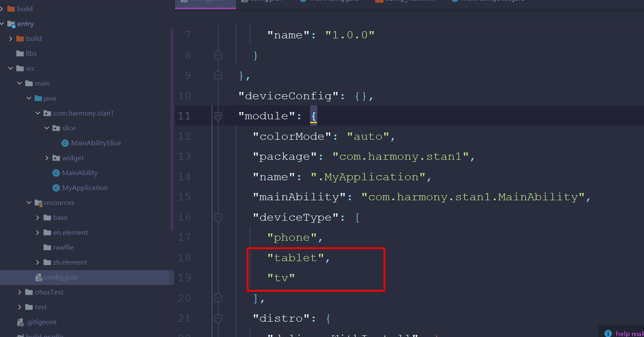This screenshot has width=644, height=337.
Task: Click the project tree vertical scrollbar
Action: pyautogui.click(x=172, y=130)
